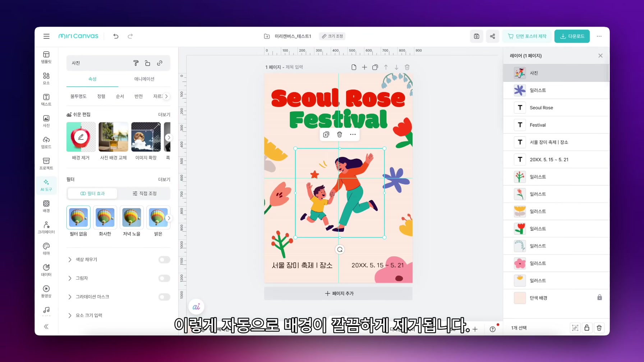Switch to the 속성 tab
Viewport: 644px width, 362px height.
click(92, 79)
